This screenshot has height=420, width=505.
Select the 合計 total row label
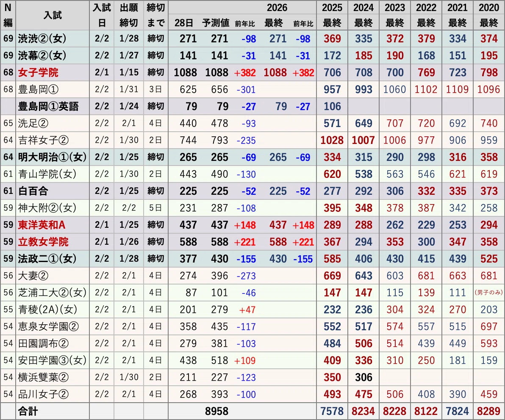point(28,411)
